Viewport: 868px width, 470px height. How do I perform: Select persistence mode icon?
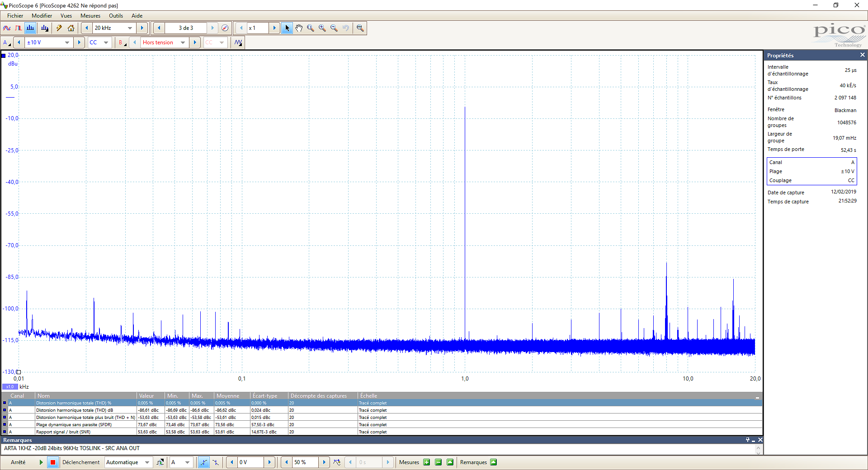(x=19, y=28)
